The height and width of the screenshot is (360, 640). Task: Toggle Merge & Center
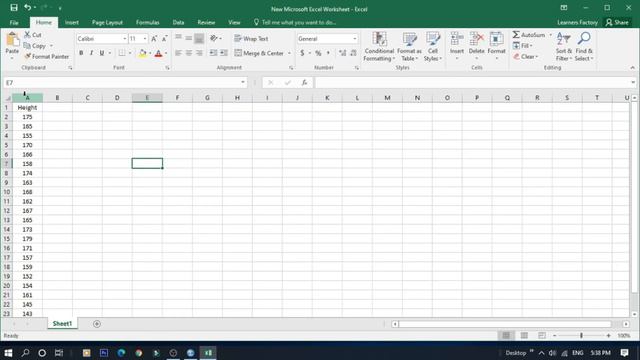tap(259, 53)
